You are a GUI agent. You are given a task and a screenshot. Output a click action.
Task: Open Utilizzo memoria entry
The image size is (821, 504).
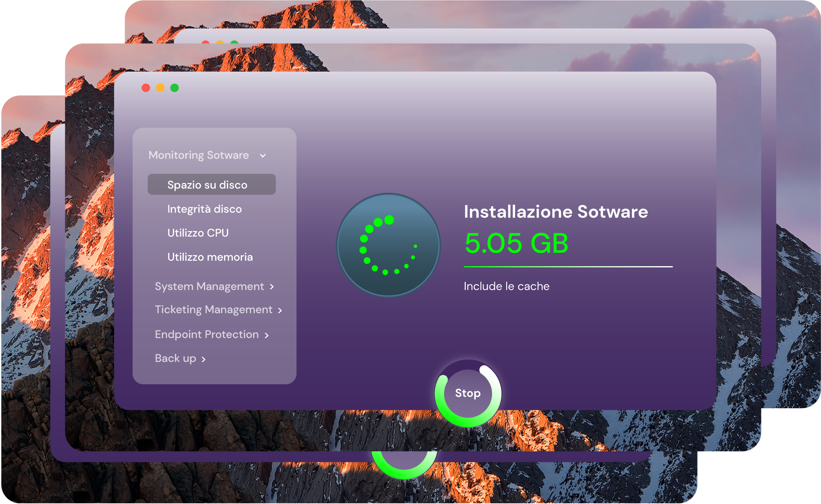click(210, 257)
